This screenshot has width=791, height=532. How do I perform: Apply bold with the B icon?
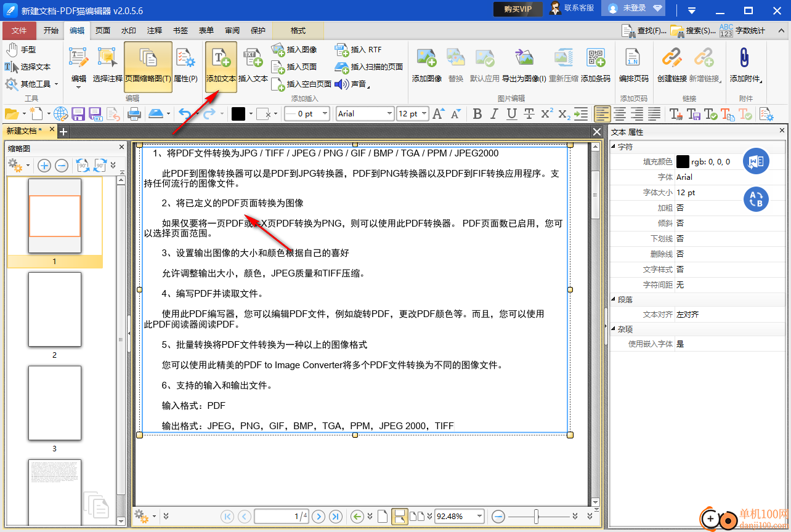477,114
